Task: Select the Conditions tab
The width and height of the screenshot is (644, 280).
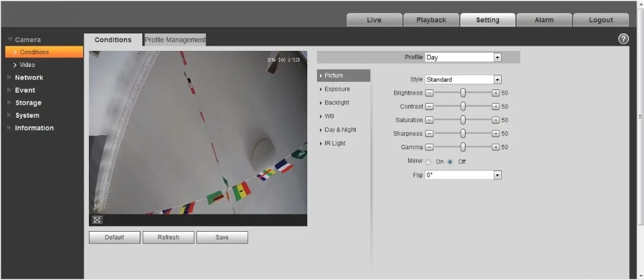Action: 113,40
